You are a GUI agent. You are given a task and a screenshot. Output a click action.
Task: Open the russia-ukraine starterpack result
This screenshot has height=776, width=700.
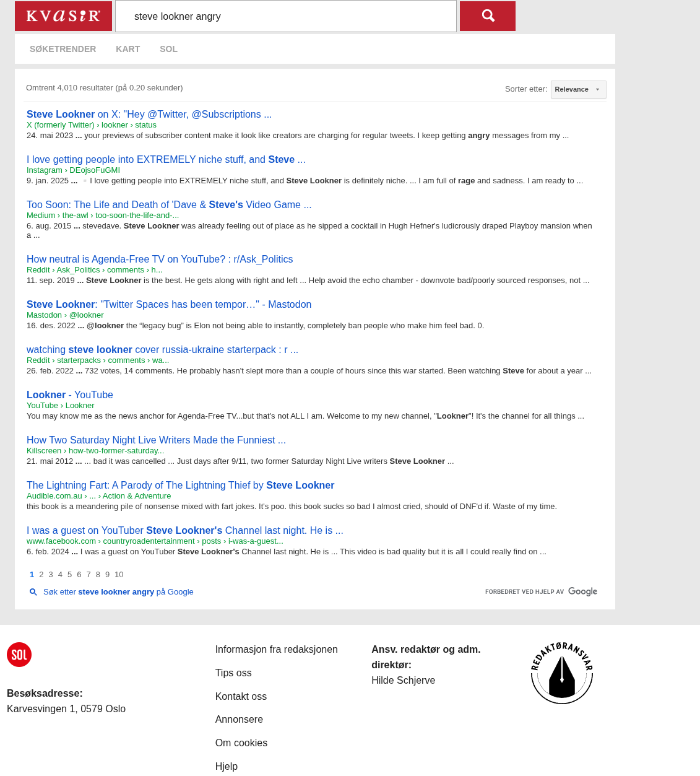tap(162, 349)
